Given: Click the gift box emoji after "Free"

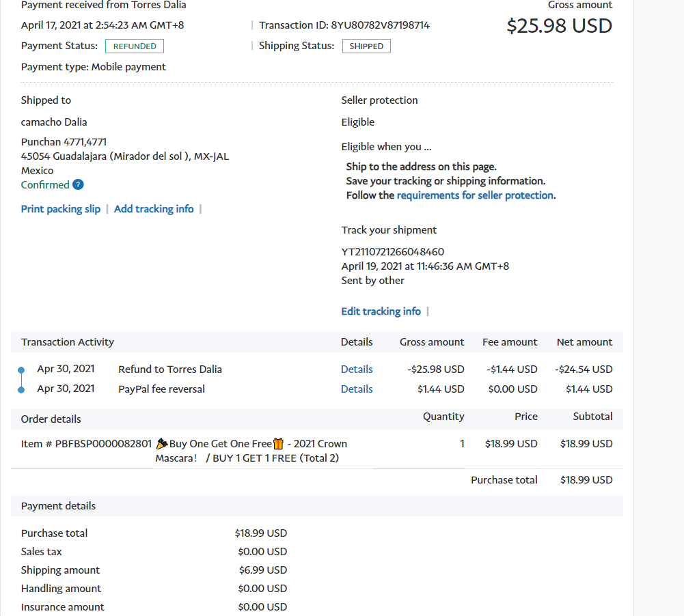Looking at the screenshot, I should tap(278, 444).
